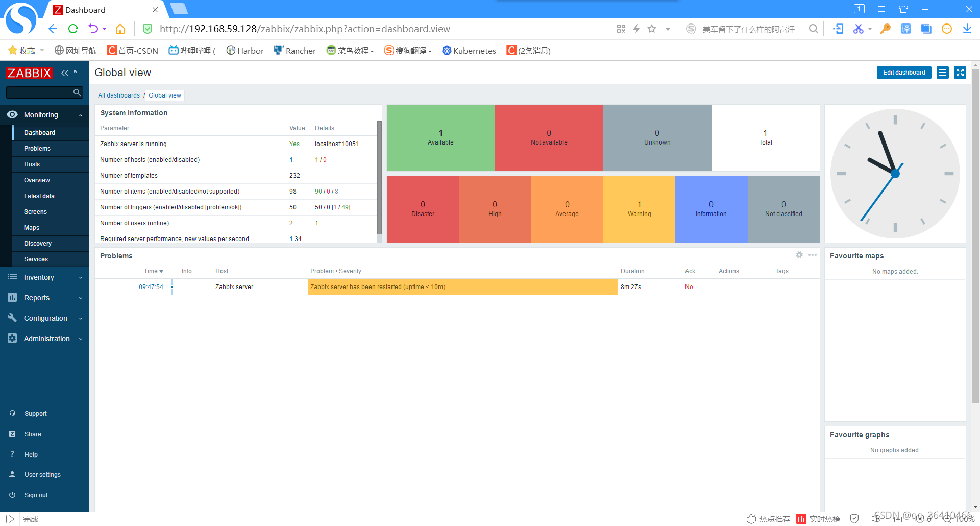Open Hosts under Monitoring
The height and width of the screenshot is (526, 980).
point(32,164)
